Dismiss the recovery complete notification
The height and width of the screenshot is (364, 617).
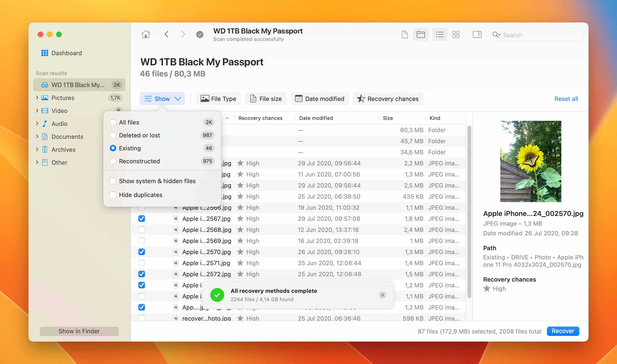(x=382, y=295)
